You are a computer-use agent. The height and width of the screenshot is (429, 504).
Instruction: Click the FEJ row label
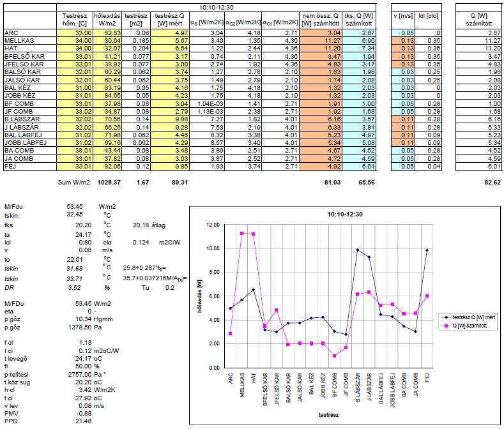pyautogui.click(x=30, y=167)
